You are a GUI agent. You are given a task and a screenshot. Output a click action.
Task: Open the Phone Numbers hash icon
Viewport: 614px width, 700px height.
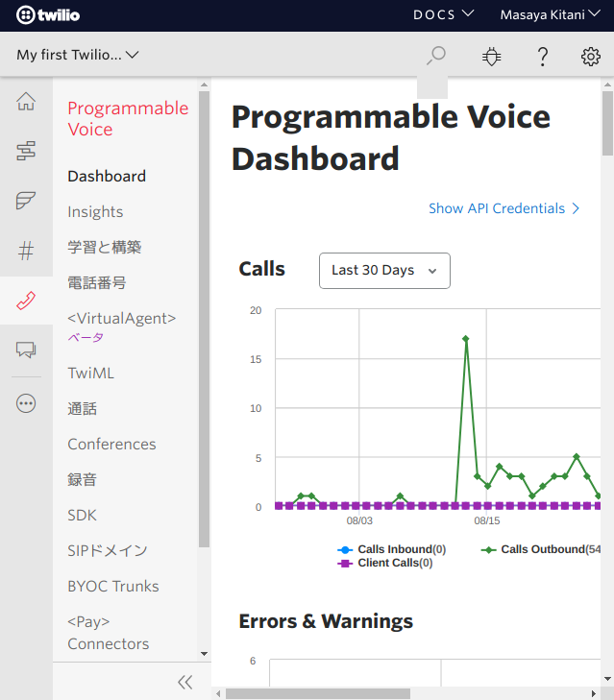point(26,252)
